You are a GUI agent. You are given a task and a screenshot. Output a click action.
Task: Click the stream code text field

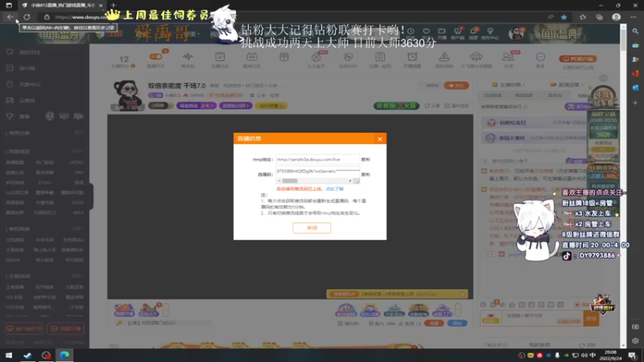click(317, 171)
